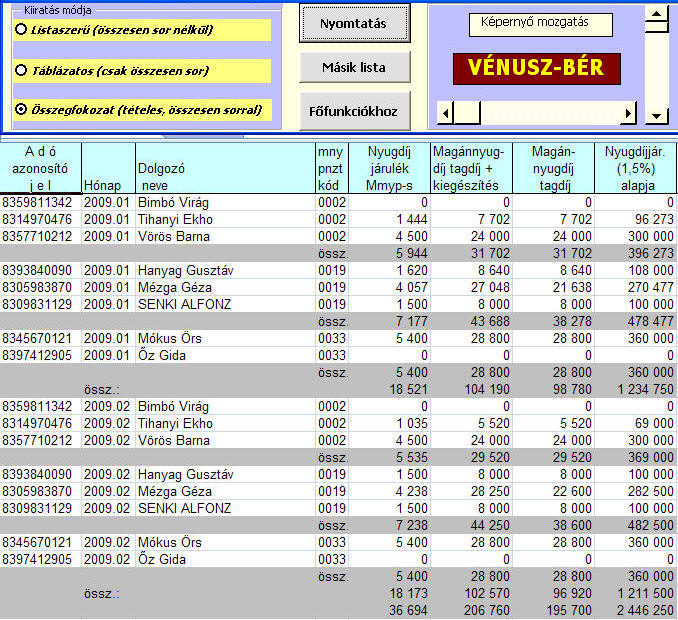Click the vertical scrollbar thumb
This screenshot has height=620, width=678.
coord(657,27)
